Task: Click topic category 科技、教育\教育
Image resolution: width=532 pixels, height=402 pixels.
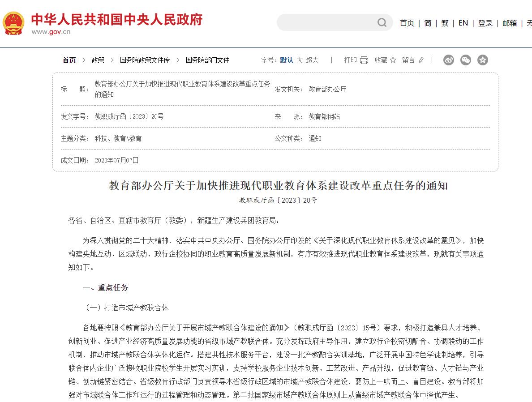Action: coord(118,138)
